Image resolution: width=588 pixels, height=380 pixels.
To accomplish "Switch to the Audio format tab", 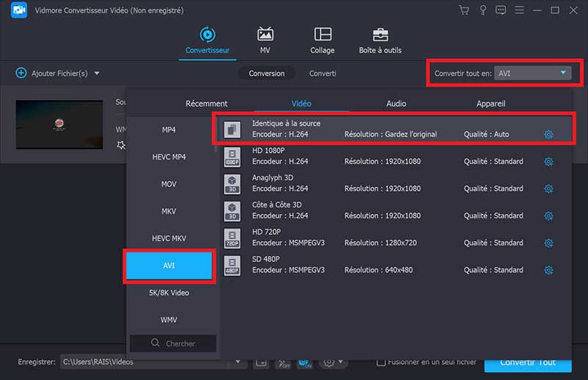I will [396, 104].
